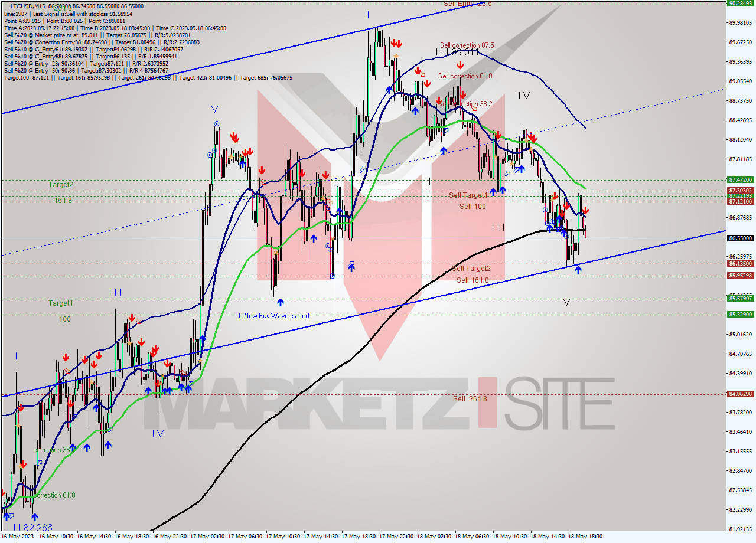The width and height of the screenshot is (756, 543).
Task: Click the 85.01620 price axis label
Action: pyautogui.click(x=740, y=335)
